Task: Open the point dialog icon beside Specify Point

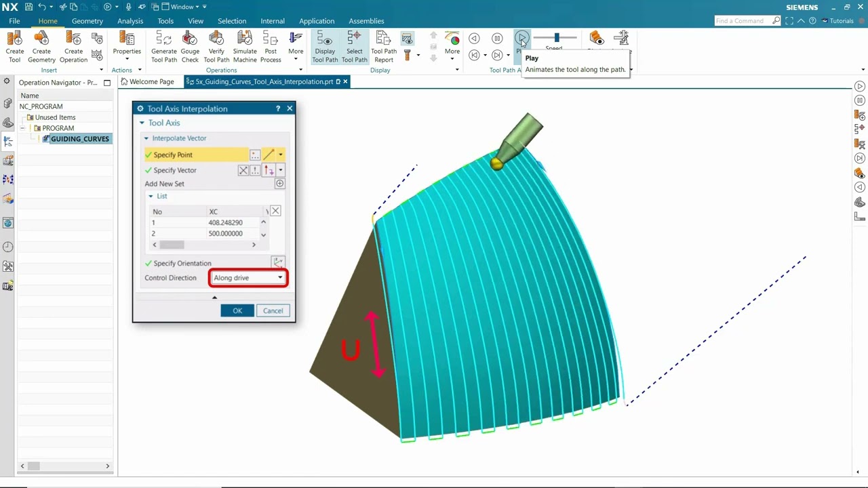Action: coord(254,155)
